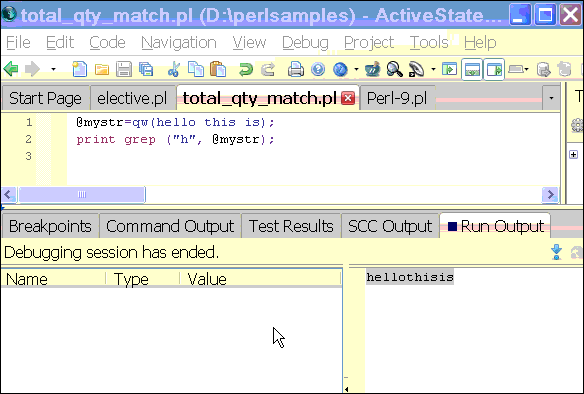The height and width of the screenshot is (394, 584).
Task: Open the Debug menu
Action: [305, 42]
